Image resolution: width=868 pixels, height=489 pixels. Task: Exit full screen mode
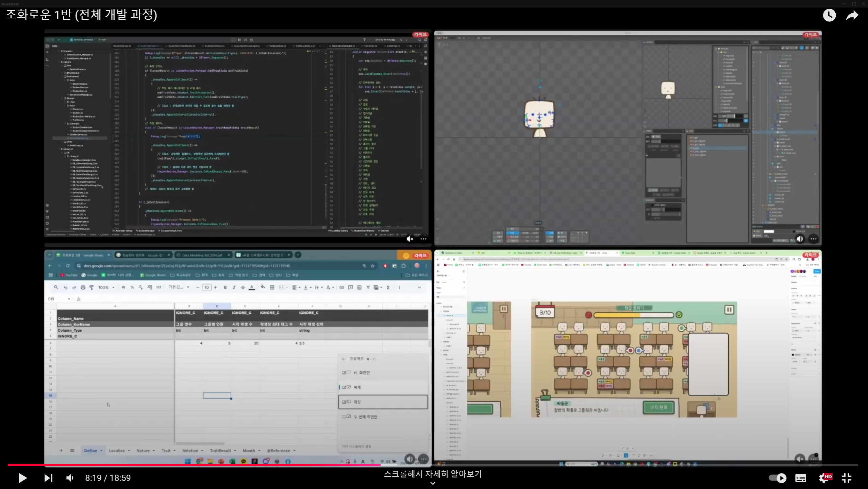[847, 478]
